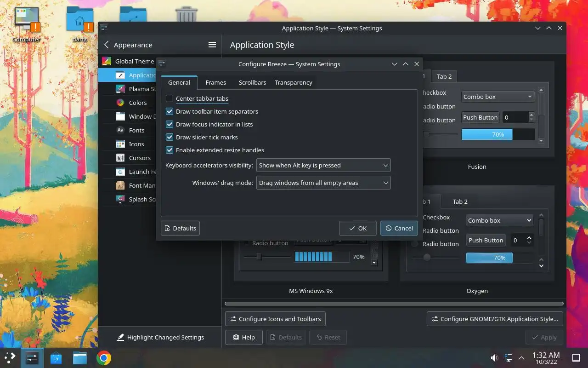Click the Cancel button
588x368 pixels.
pos(399,228)
